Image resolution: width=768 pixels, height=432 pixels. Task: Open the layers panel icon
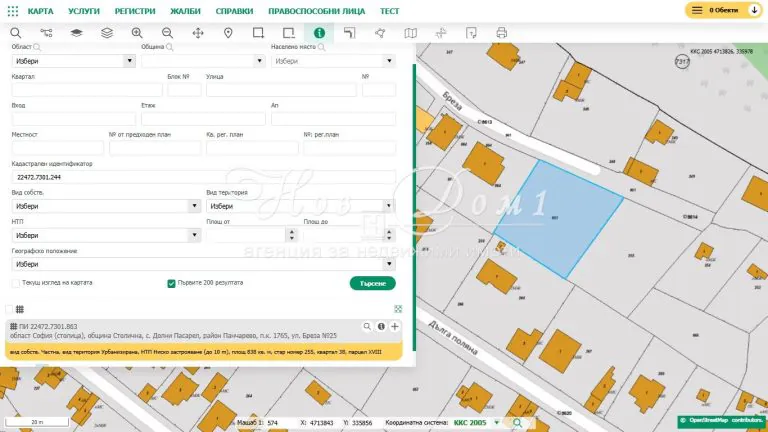pos(76,33)
